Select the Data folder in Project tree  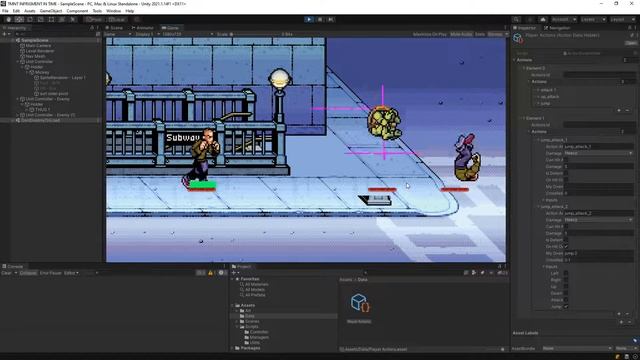coord(249,316)
